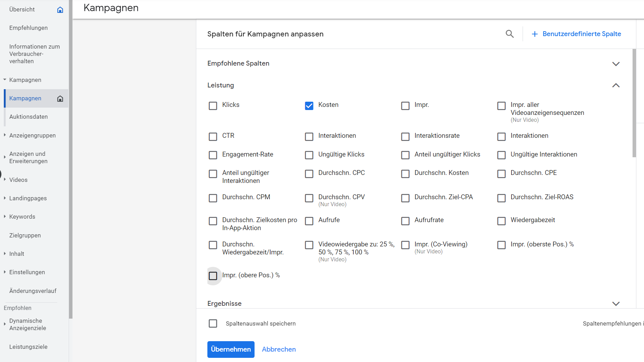Screen dimensions: 644x362
Task: Open Änderungsverlauf in the sidebar
Action: [x=33, y=291]
